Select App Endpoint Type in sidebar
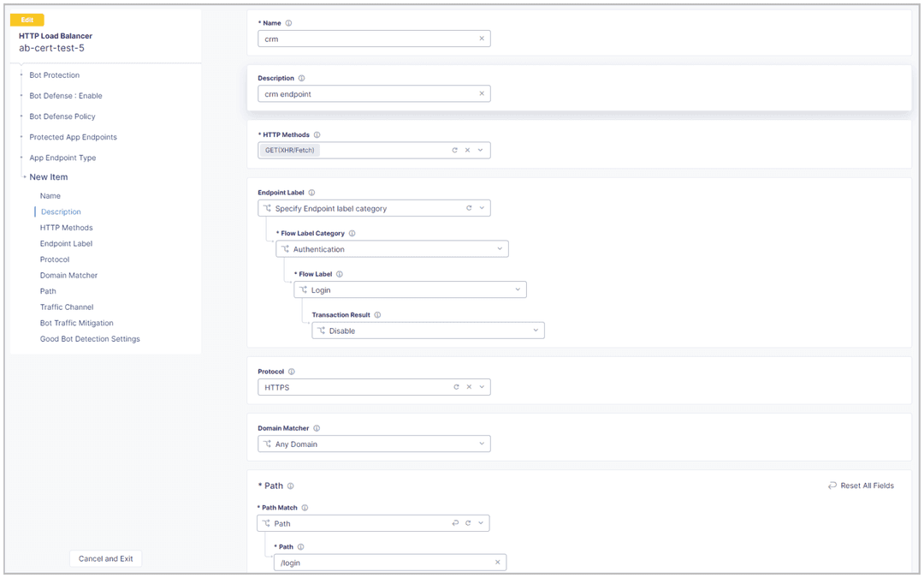Screen dimensions: 924x578 [62, 158]
